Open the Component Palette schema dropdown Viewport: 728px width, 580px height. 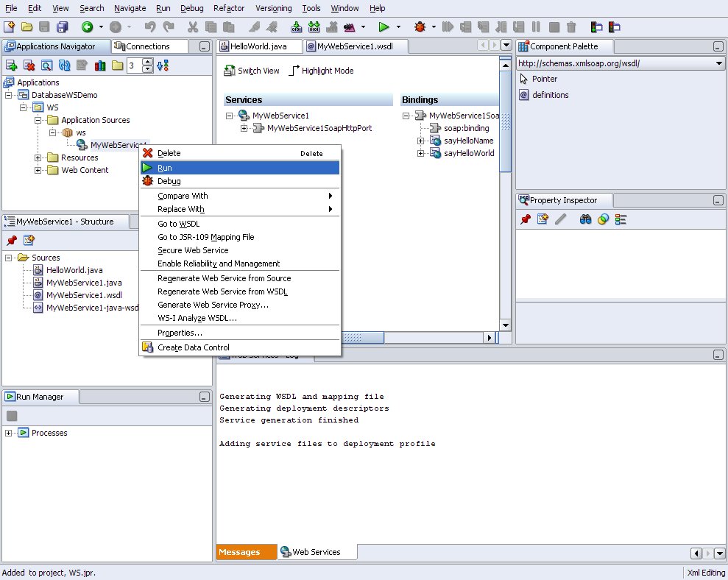coord(718,63)
